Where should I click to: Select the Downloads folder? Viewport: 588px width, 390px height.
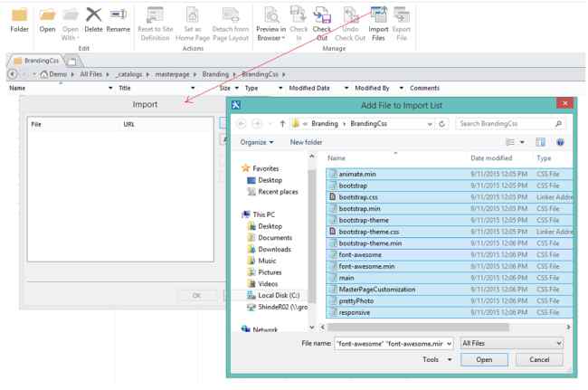[x=274, y=250]
